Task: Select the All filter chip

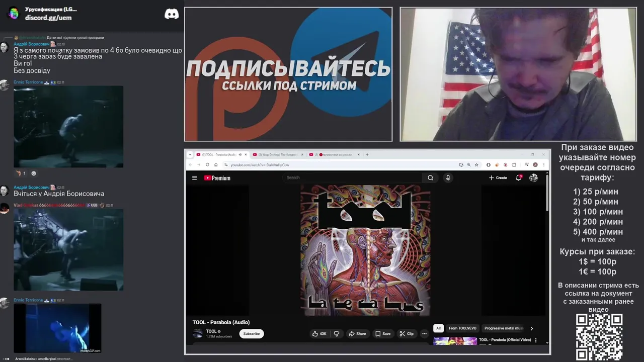Action: click(x=438, y=328)
